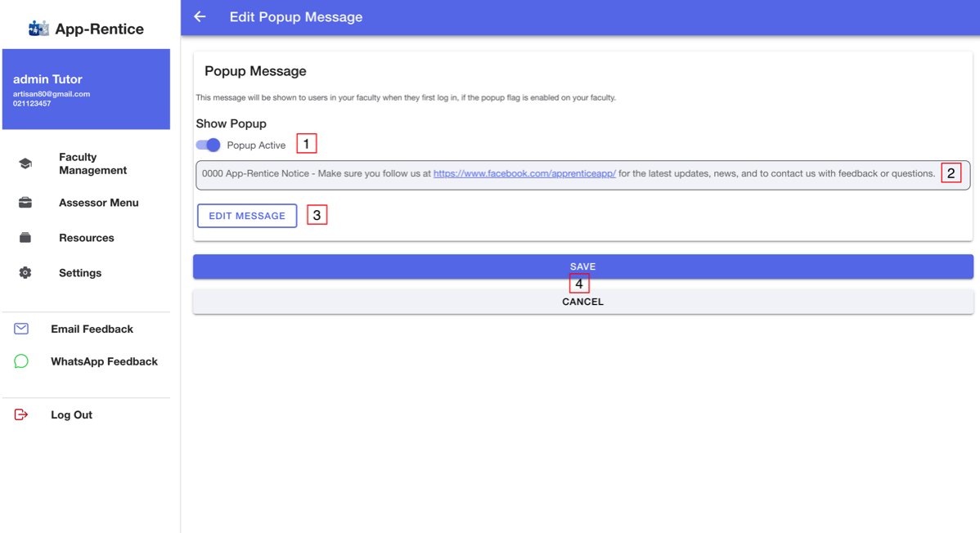Click the Faculty Management graduation cap icon
This screenshot has height=533, width=980.
(x=25, y=163)
